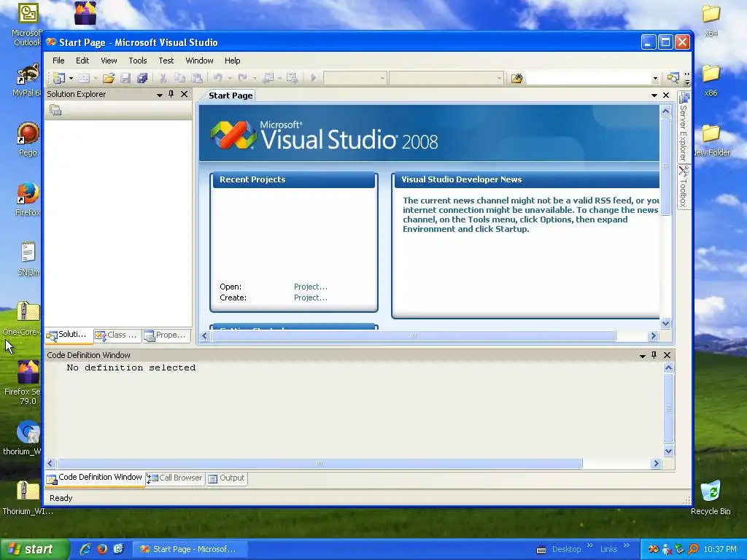Image resolution: width=747 pixels, height=560 pixels.
Task: Switch to the Class View tab
Action: click(x=117, y=335)
